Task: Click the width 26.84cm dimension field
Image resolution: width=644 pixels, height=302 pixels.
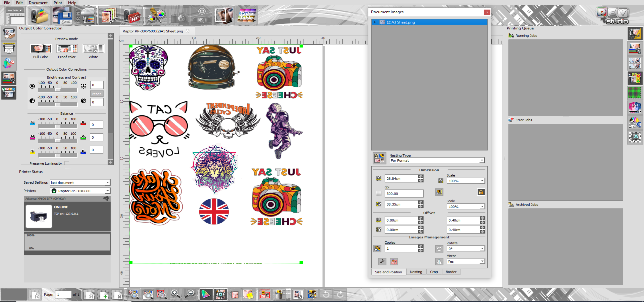Action: pos(401,179)
